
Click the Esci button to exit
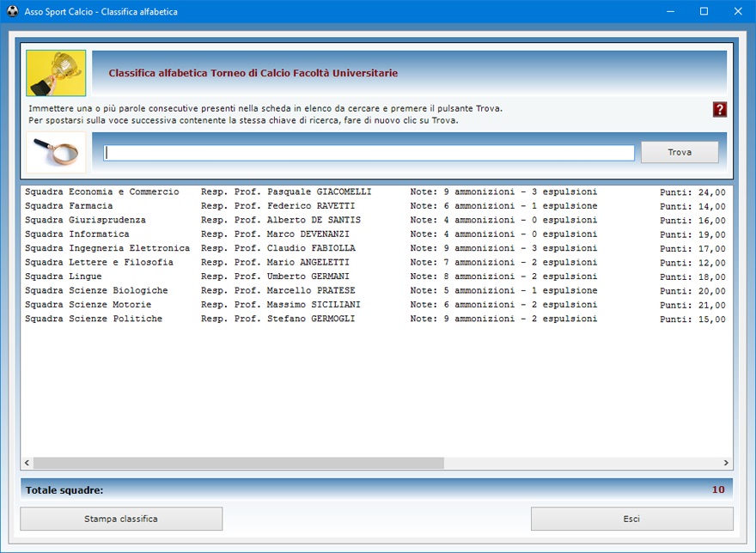[x=631, y=519]
